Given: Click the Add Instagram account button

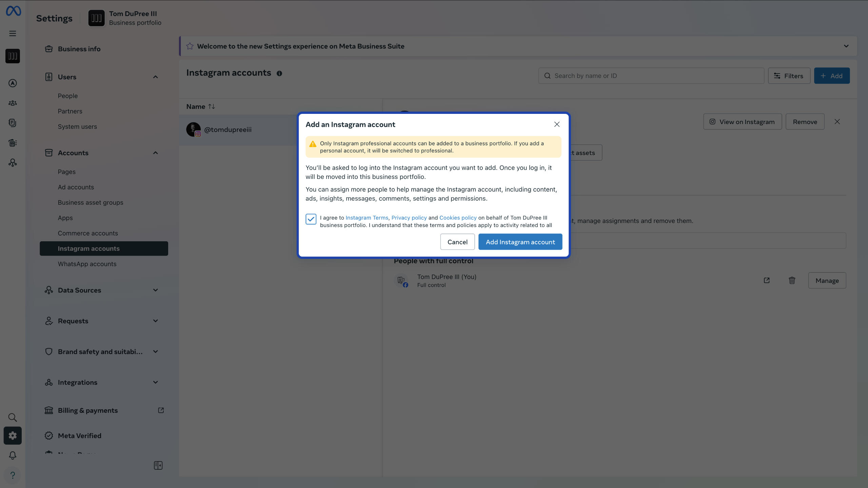Looking at the screenshot, I should pos(520,242).
